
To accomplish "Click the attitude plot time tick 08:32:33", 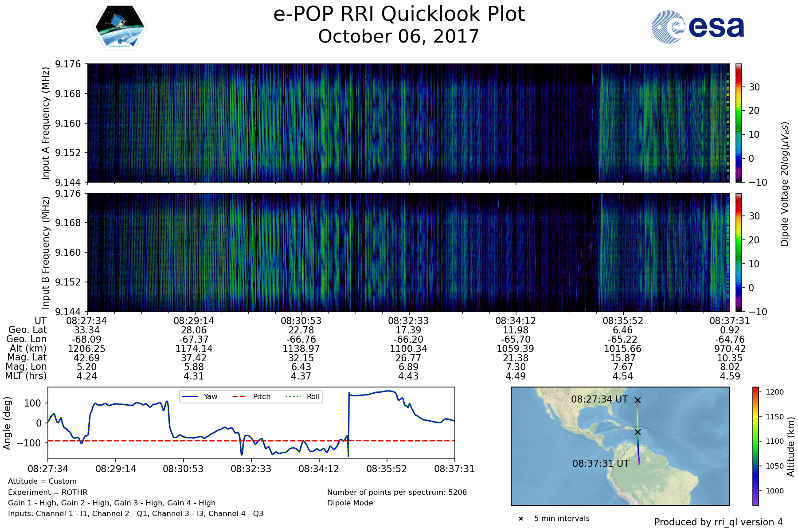I will [x=251, y=469].
